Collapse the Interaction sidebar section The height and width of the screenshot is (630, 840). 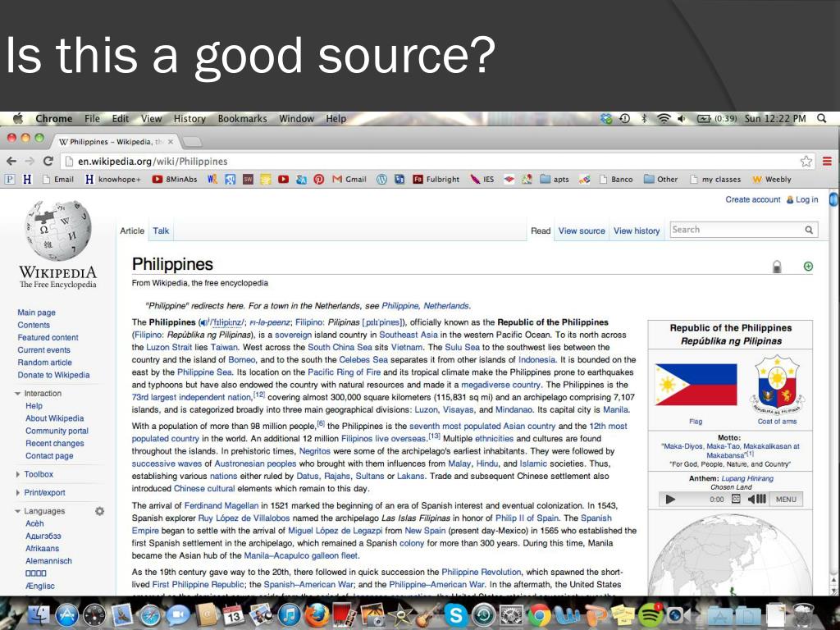tap(18, 393)
